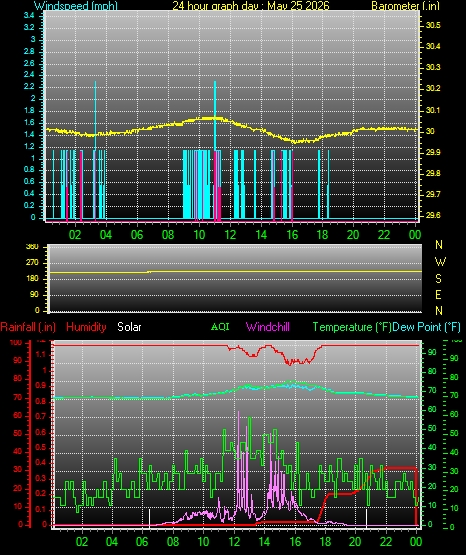Click hour 08 on bottom graph axis
Image resolution: width=466 pixels, height=555 pixels.
[173, 542]
